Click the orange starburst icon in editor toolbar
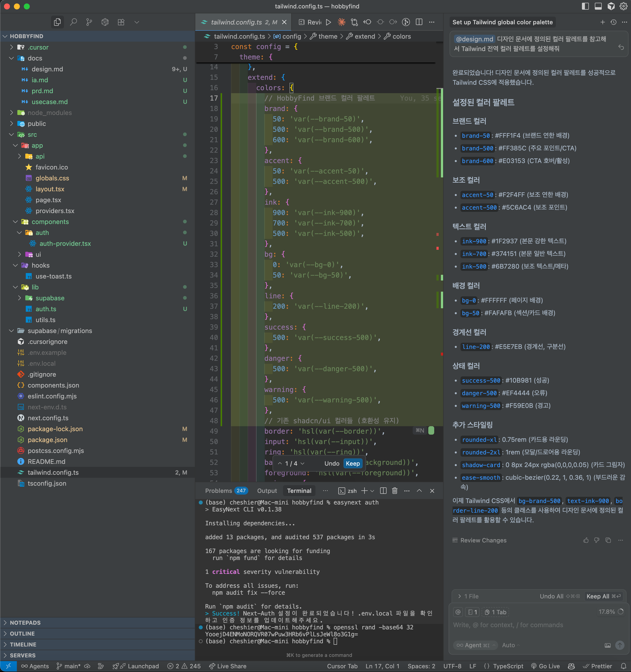The image size is (631, 672). (342, 22)
